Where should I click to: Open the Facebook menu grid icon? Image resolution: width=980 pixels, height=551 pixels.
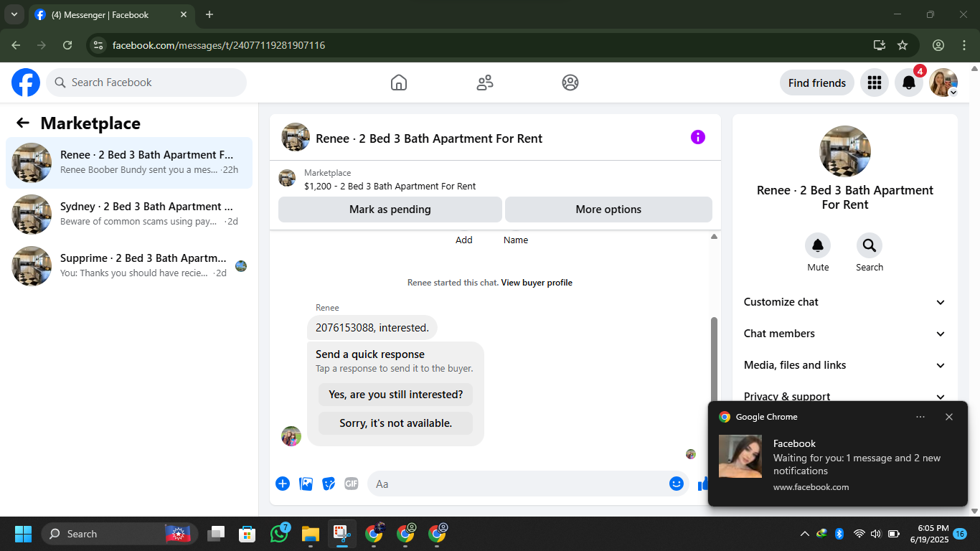(874, 83)
